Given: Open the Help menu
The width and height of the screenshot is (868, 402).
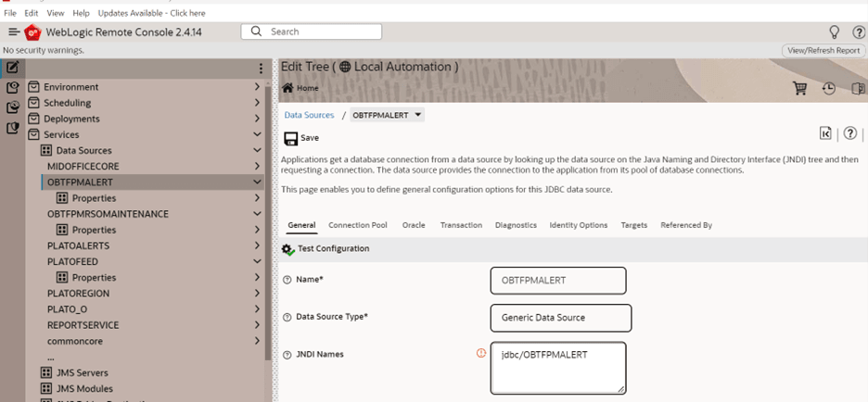Looking at the screenshot, I should [x=81, y=13].
